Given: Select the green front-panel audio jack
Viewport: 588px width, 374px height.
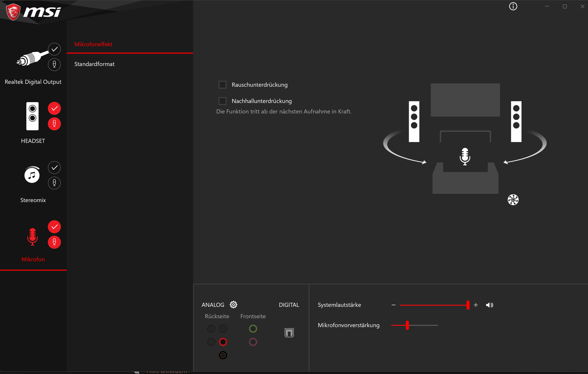Looking at the screenshot, I should pos(253,329).
